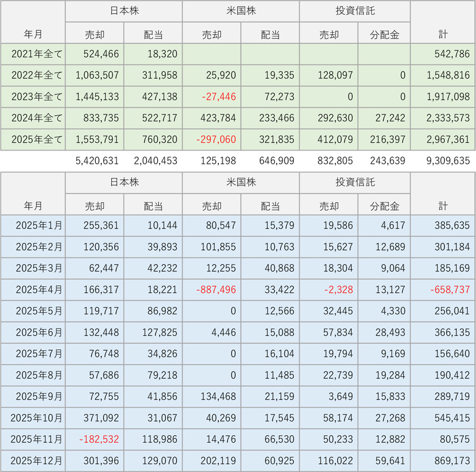Select the 2025年11月 row label

click(x=33, y=440)
